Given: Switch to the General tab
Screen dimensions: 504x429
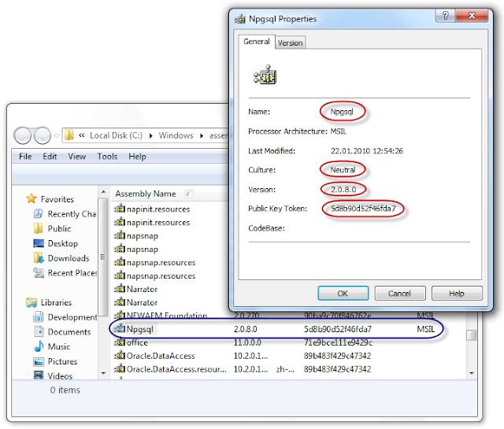Looking at the screenshot, I should click(x=257, y=42).
